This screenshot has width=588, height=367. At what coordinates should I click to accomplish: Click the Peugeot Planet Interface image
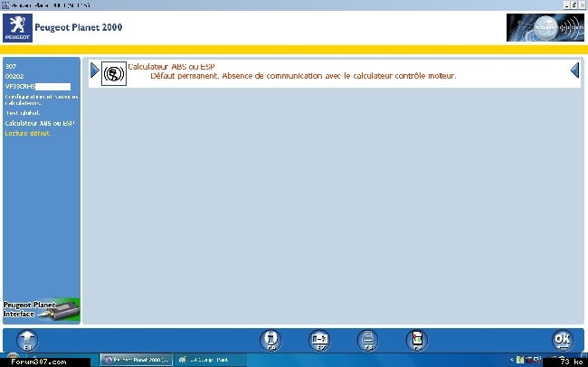[42, 310]
